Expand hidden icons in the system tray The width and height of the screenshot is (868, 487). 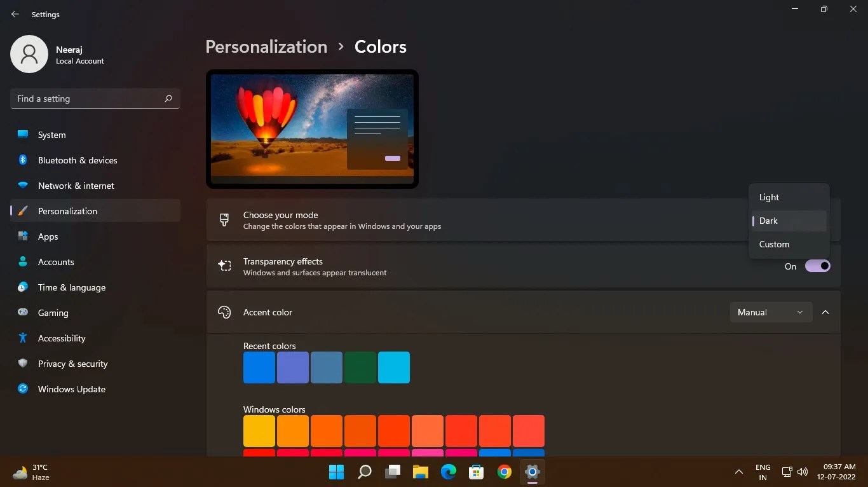[738, 472]
